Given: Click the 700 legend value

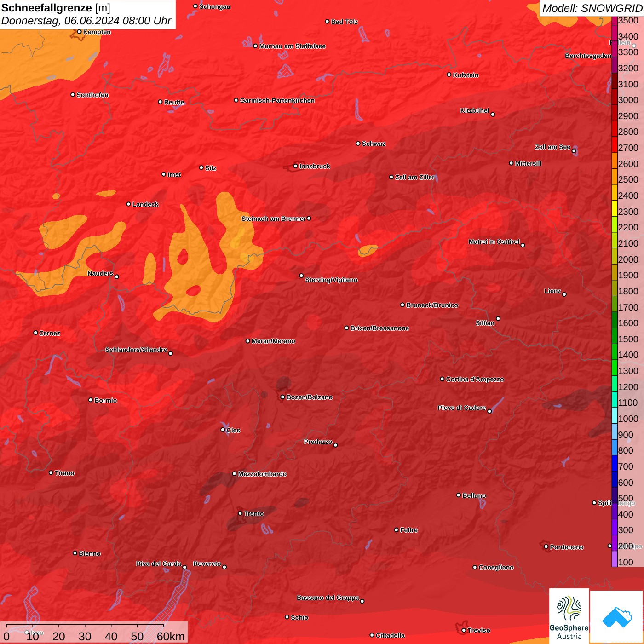Looking at the screenshot, I should [626, 466].
